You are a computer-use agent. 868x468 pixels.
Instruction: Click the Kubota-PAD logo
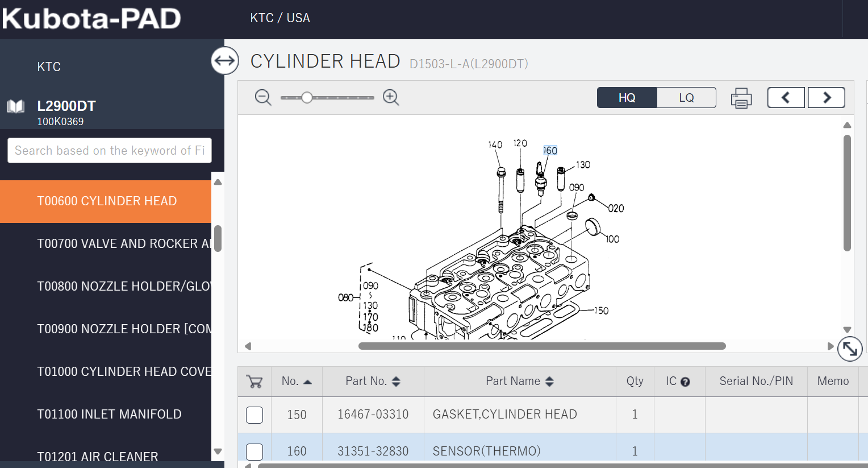(91, 19)
